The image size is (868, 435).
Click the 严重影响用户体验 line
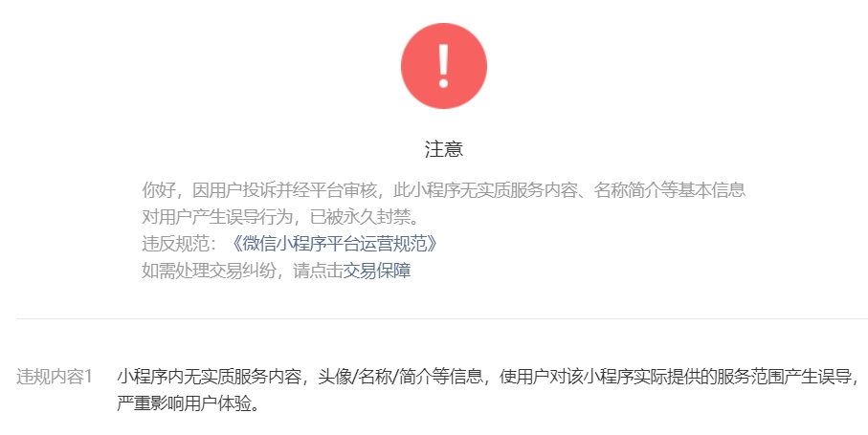tap(184, 403)
